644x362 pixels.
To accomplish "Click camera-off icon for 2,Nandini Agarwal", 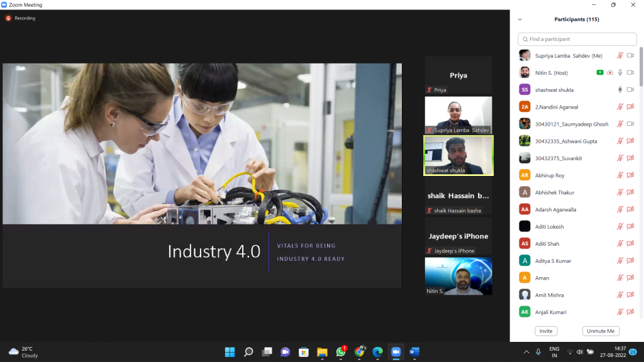I will [630, 107].
